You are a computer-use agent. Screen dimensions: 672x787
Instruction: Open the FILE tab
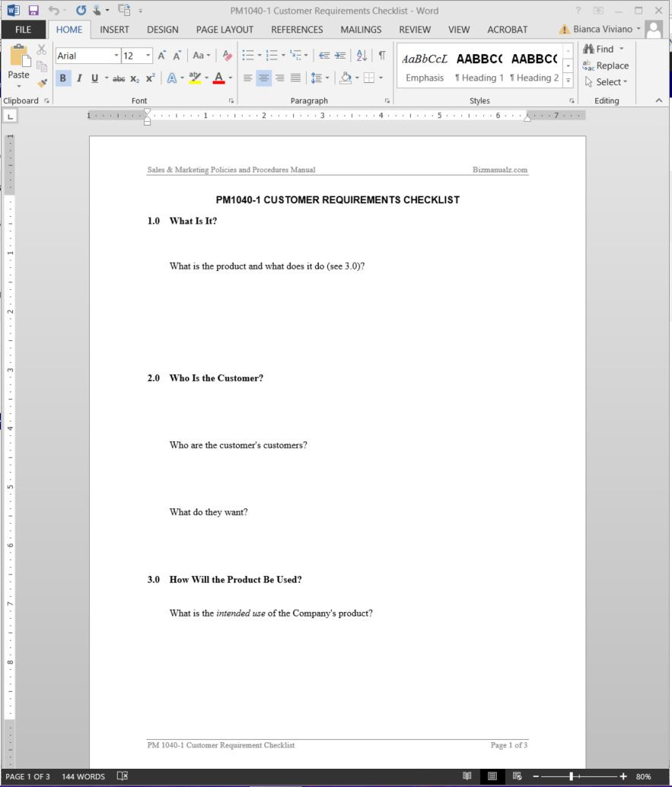click(x=23, y=30)
